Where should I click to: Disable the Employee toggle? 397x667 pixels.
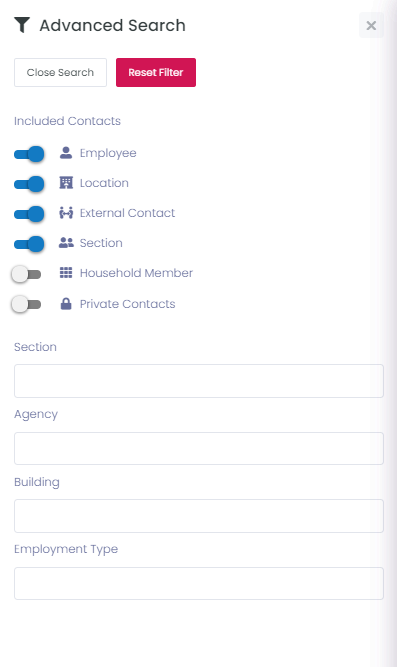point(29,154)
